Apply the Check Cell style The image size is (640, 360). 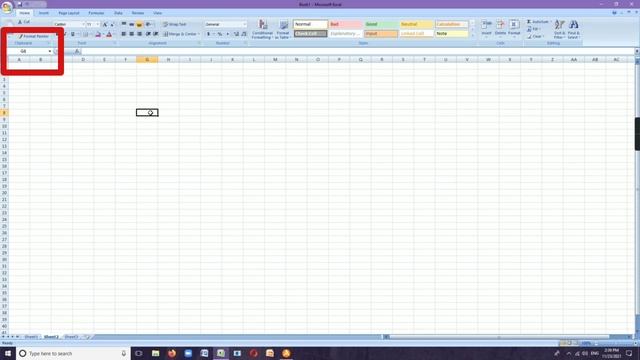pyautogui.click(x=310, y=33)
